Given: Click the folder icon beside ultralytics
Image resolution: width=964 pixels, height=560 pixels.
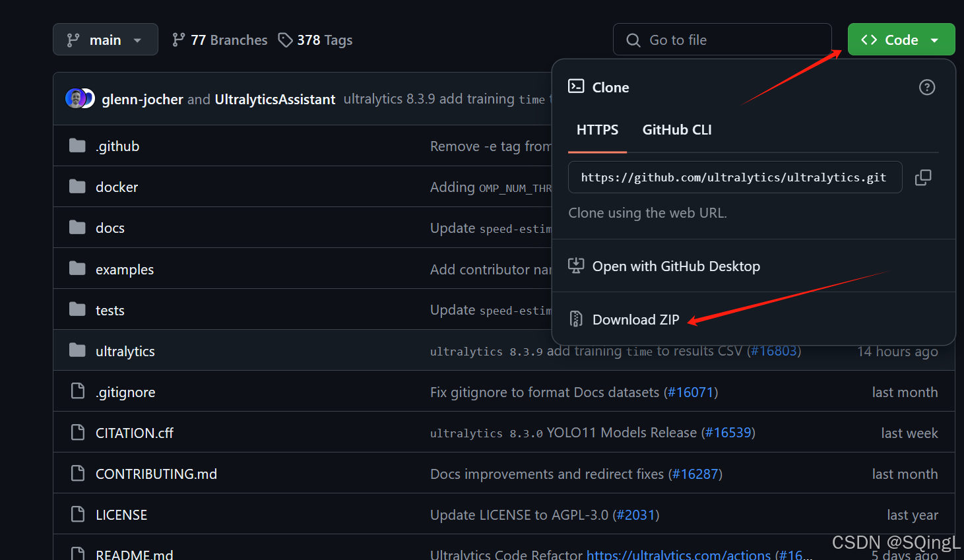Looking at the screenshot, I should tap(78, 350).
